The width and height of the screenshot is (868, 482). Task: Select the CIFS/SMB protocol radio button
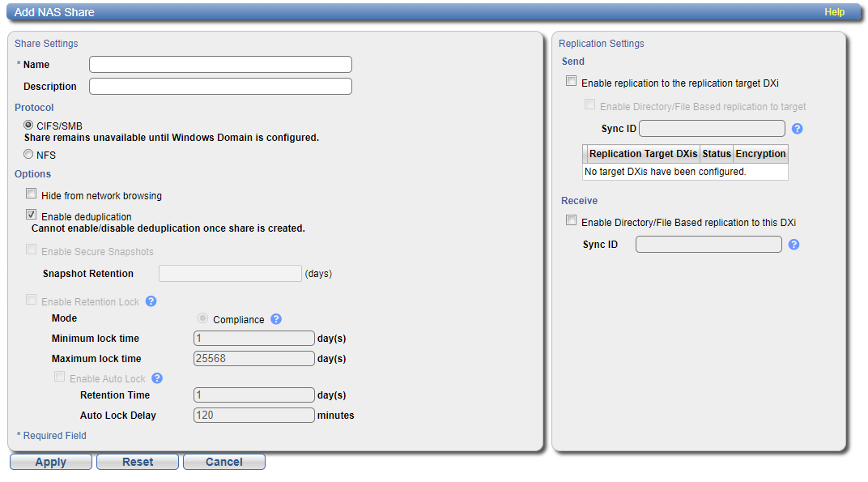tap(29, 126)
